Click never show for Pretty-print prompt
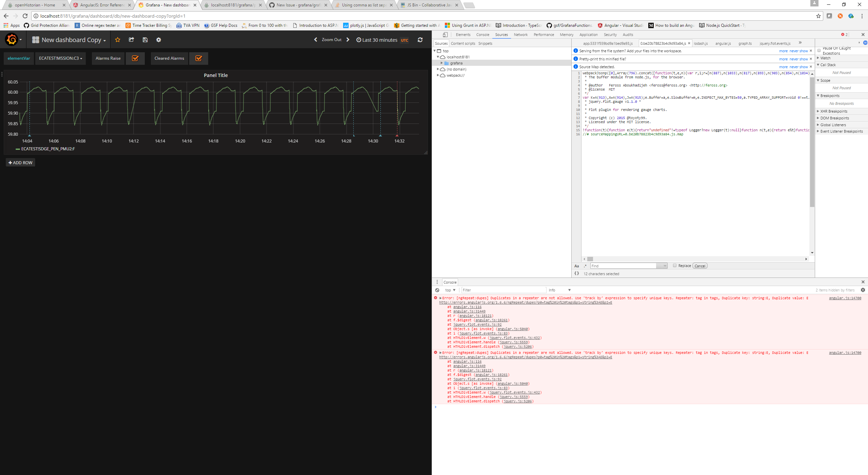 click(x=798, y=59)
